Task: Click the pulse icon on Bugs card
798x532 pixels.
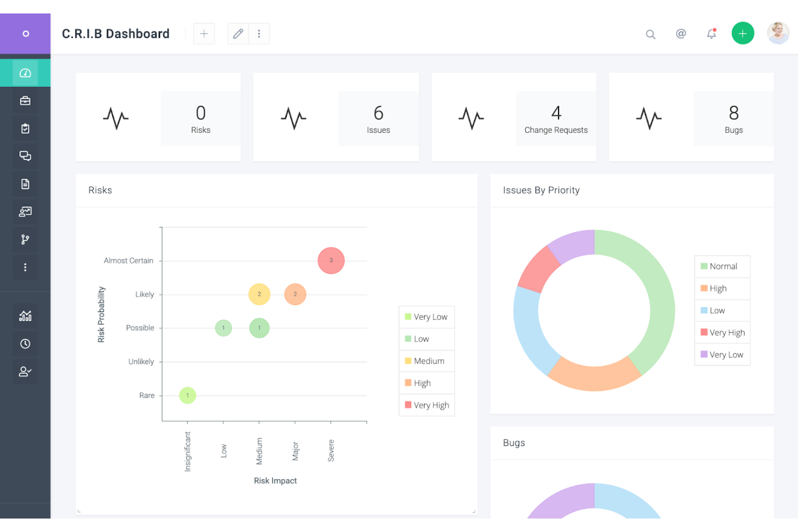Action: click(649, 118)
